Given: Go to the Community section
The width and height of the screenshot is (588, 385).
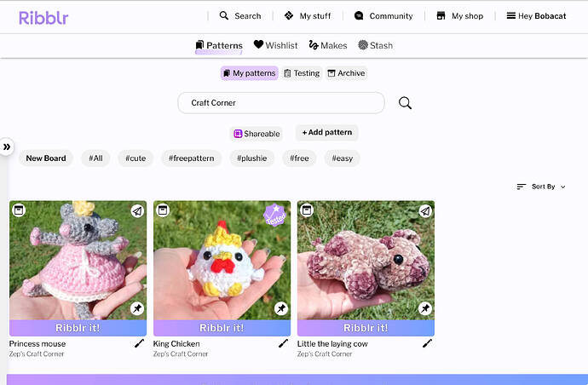Looking at the screenshot, I should click(x=383, y=15).
